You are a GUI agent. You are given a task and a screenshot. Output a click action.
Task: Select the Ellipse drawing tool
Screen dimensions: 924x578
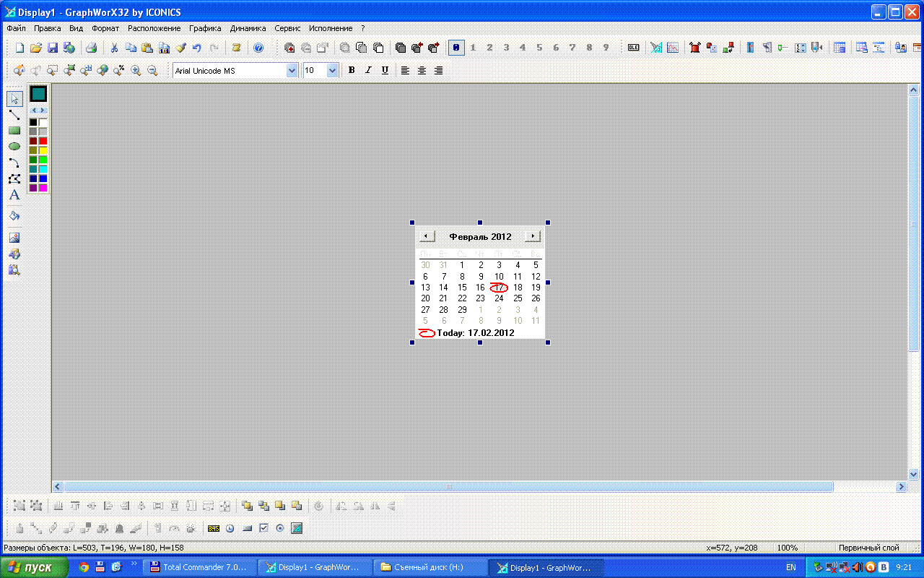point(14,147)
